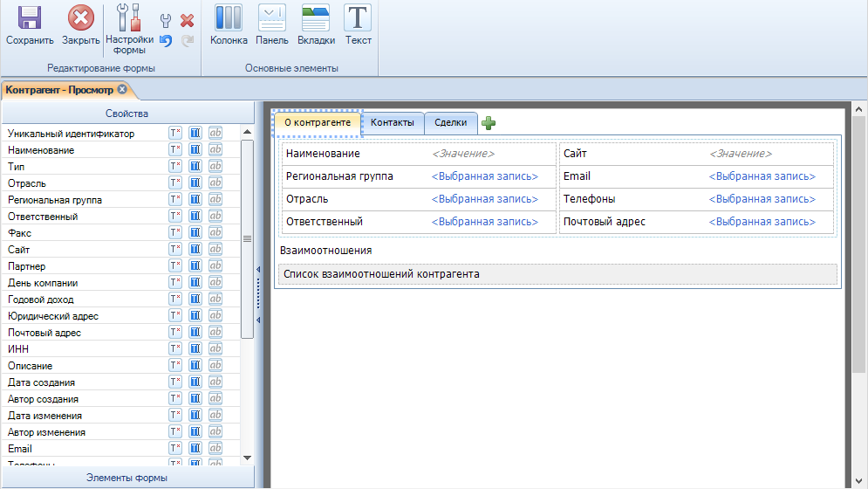Click ab value icon for Партнер
This screenshot has height=489, width=868.
pyautogui.click(x=215, y=266)
